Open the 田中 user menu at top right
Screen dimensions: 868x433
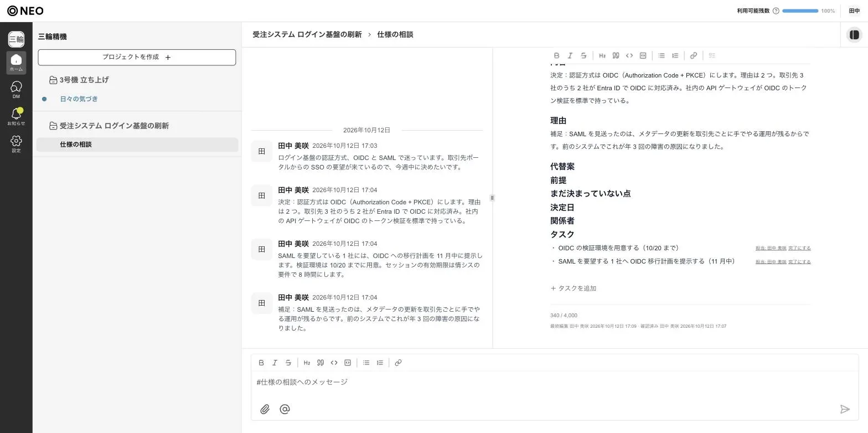coord(854,11)
